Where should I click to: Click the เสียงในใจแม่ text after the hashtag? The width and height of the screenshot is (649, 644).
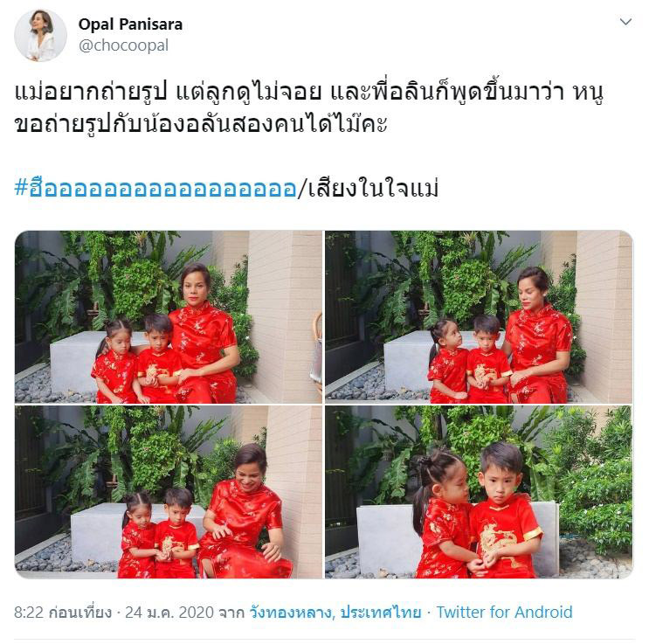(x=373, y=188)
